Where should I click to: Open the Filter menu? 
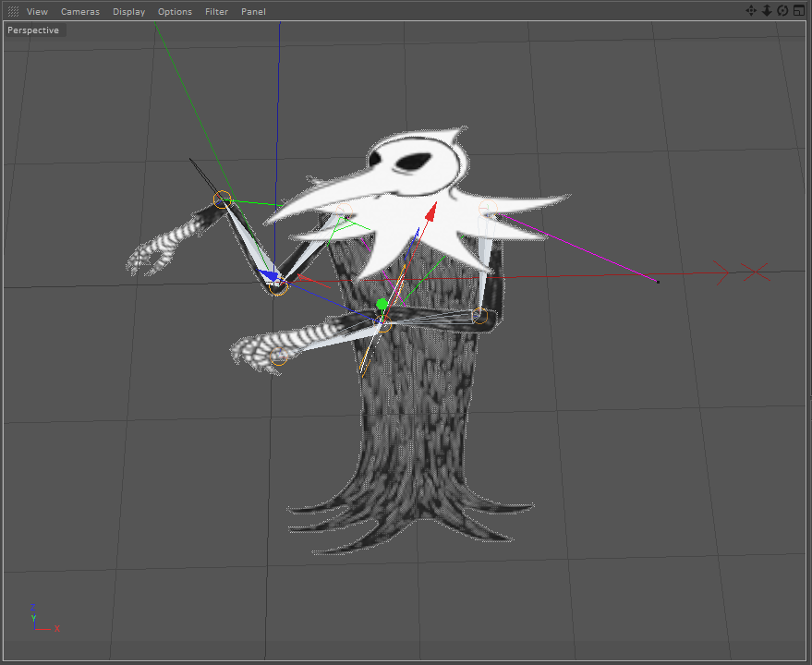point(216,11)
